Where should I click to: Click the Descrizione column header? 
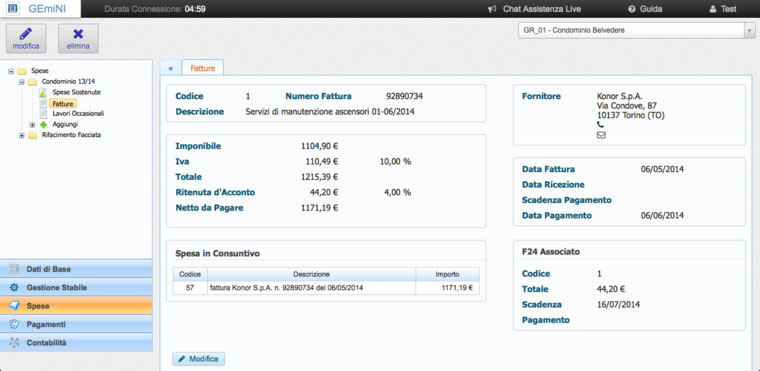point(311,274)
